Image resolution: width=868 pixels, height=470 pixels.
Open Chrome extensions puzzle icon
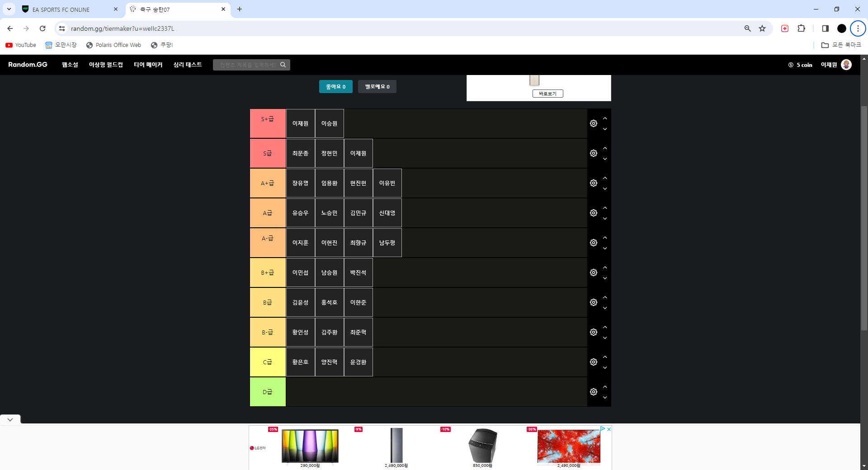[801, 28]
